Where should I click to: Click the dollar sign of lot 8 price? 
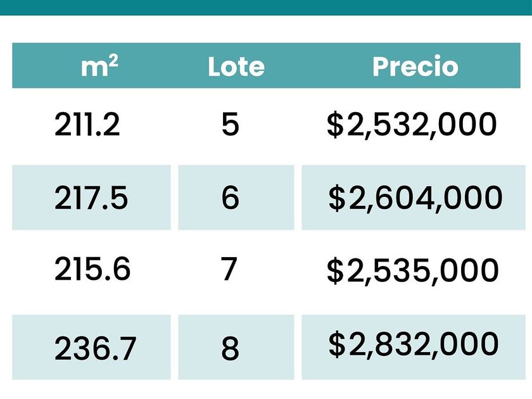click(x=337, y=345)
